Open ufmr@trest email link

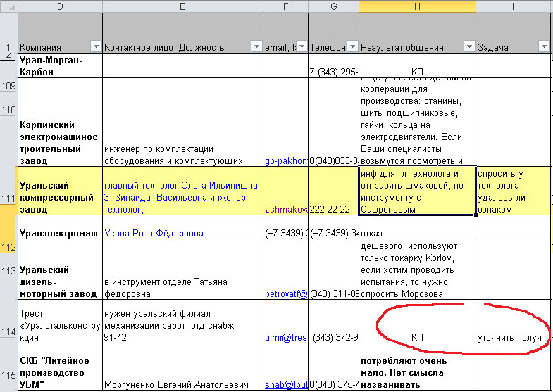[x=286, y=337]
